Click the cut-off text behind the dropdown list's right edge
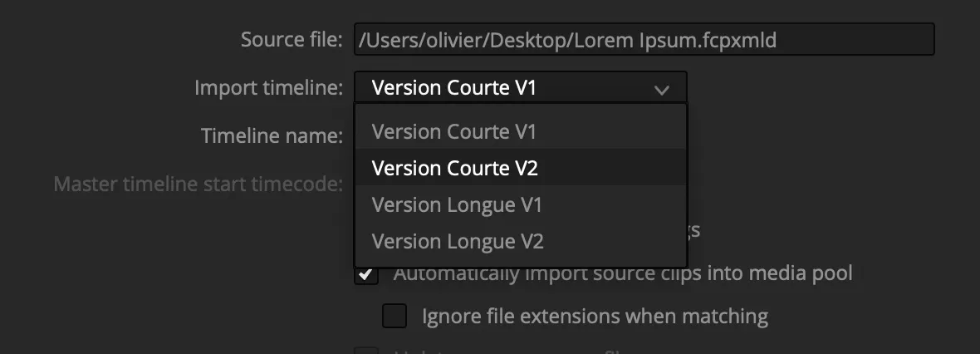This screenshot has height=354, width=980. (694, 230)
